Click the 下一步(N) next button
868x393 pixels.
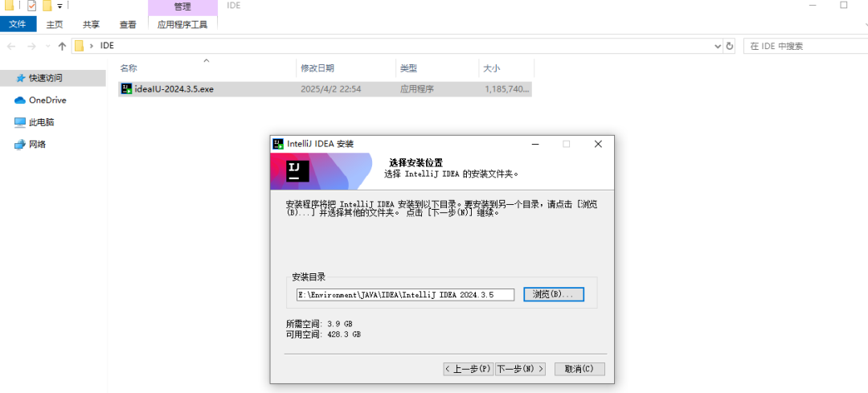[x=520, y=369]
